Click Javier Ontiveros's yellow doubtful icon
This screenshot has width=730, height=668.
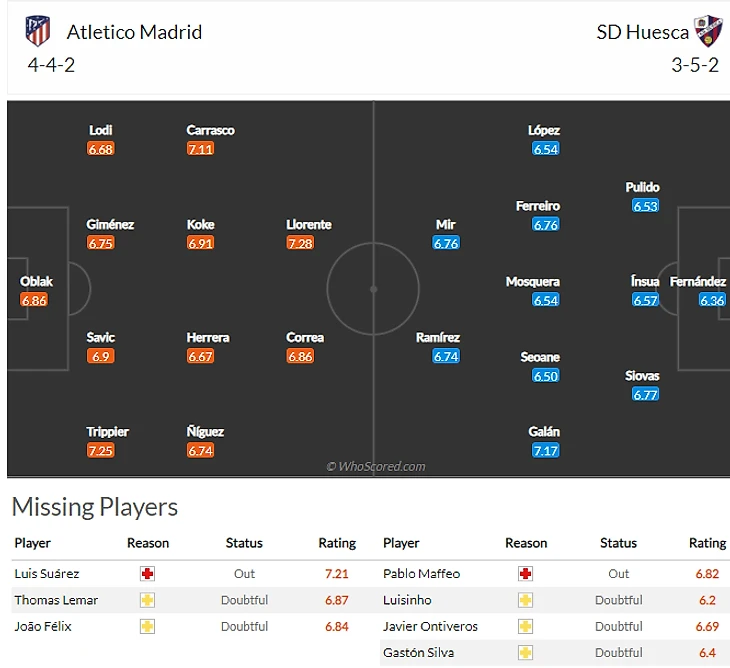coord(526,626)
